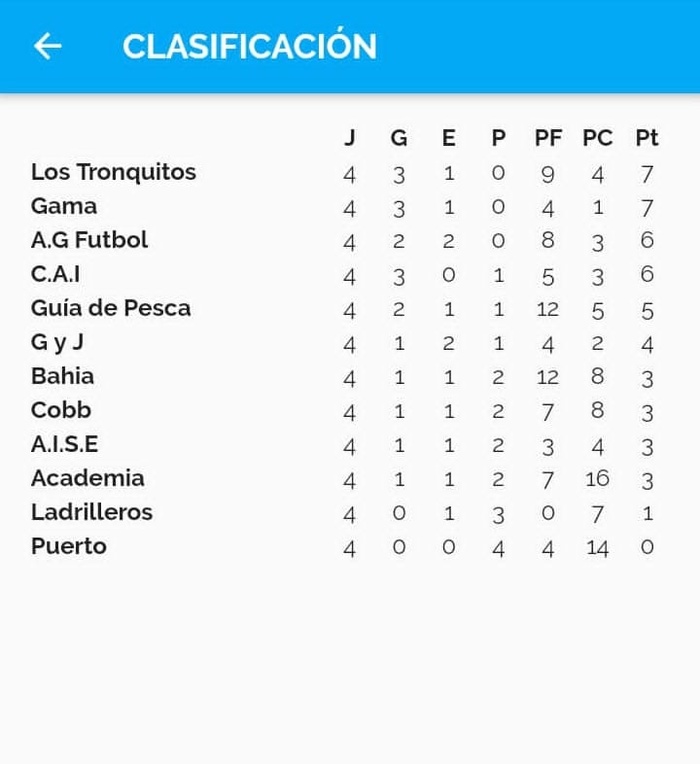Click the Pt points column header
Image resolution: width=700 pixels, height=764 pixels.
647,138
